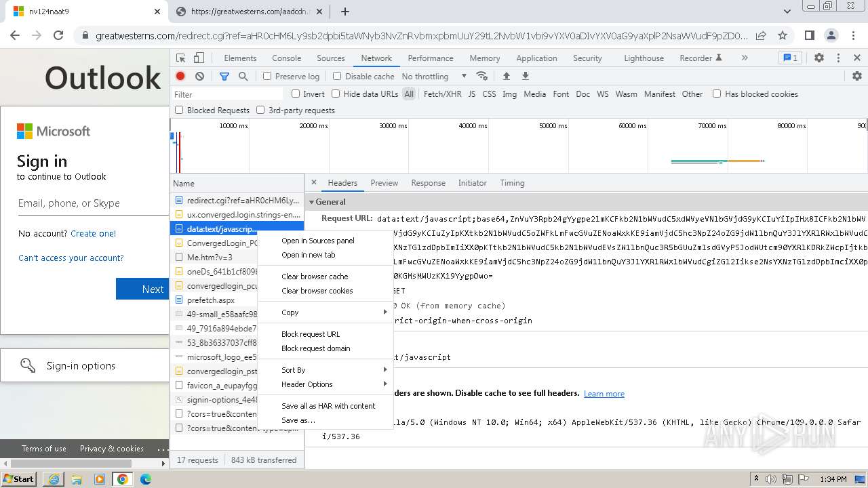Share this page icon in address bar
This screenshot has height=488, width=868.
pyautogui.click(x=761, y=35)
